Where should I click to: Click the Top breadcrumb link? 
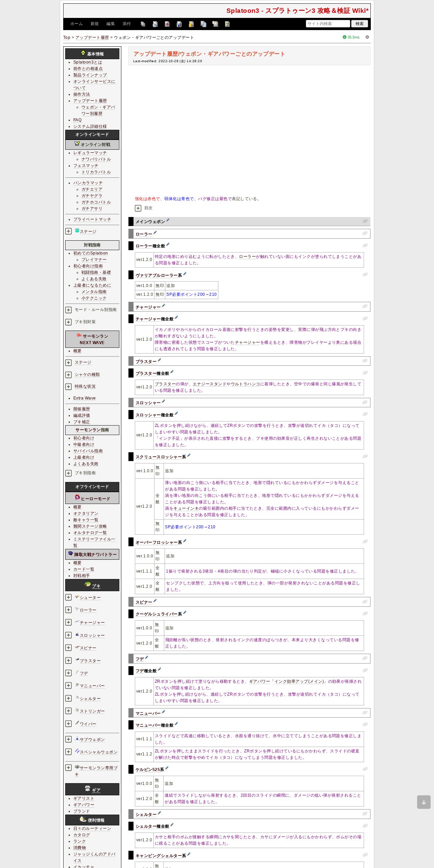(67, 38)
